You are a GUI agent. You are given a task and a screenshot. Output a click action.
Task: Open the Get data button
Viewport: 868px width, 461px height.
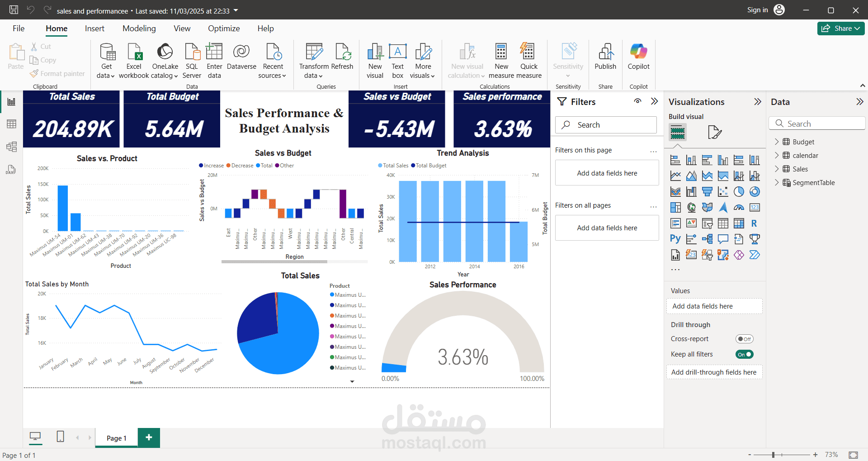tap(106, 61)
